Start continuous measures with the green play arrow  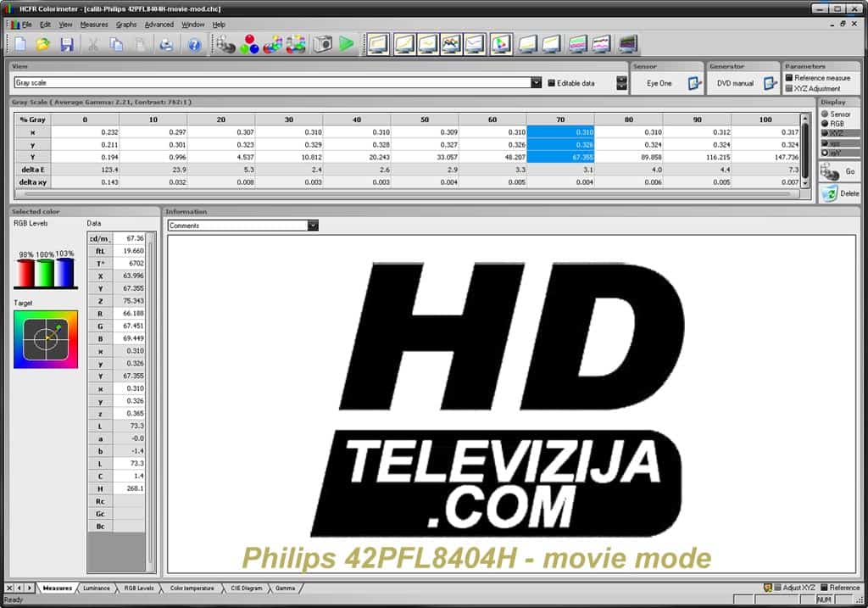pyautogui.click(x=347, y=44)
